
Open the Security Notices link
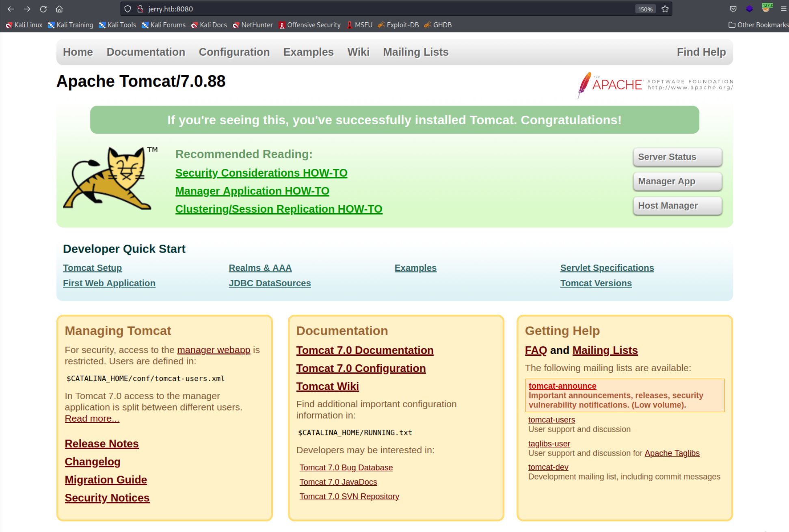click(107, 497)
